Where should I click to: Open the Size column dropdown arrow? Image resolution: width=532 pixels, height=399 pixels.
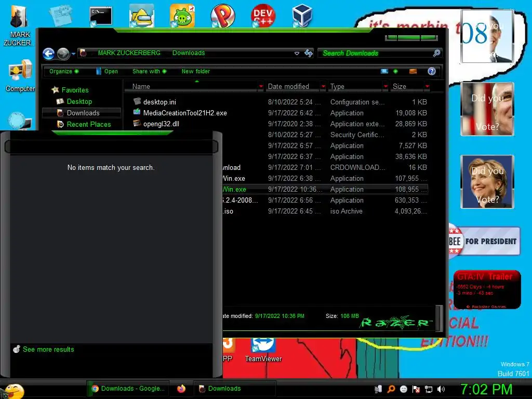click(427, 87)
